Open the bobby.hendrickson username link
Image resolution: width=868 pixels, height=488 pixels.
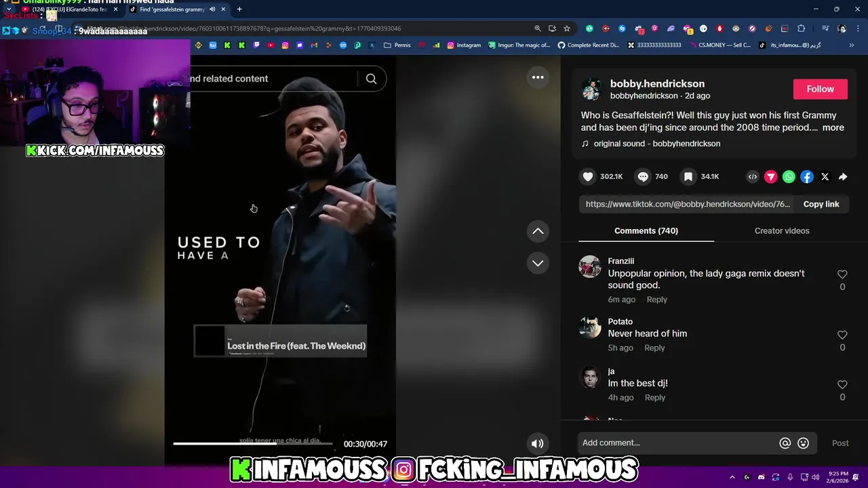click(x=657, y=84)
